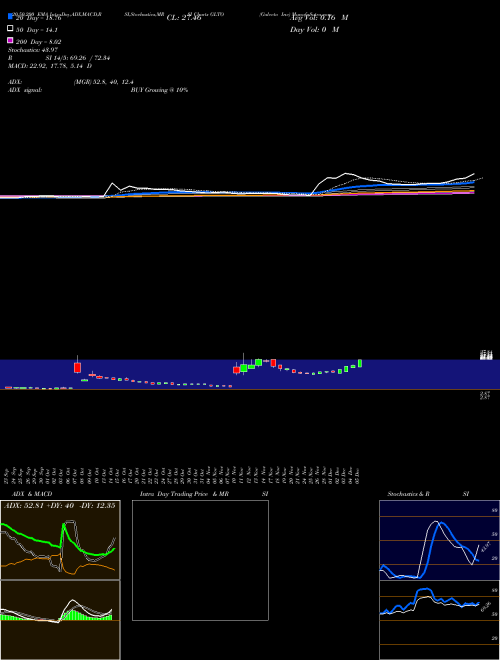Click the large red candlestick near 07 Oct

coord(77,367)
